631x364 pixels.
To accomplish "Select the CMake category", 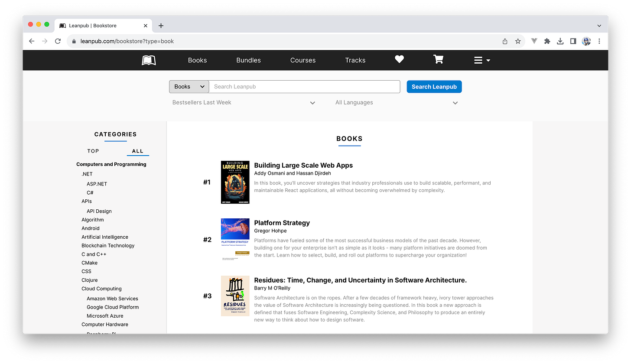I will point(90,263).
